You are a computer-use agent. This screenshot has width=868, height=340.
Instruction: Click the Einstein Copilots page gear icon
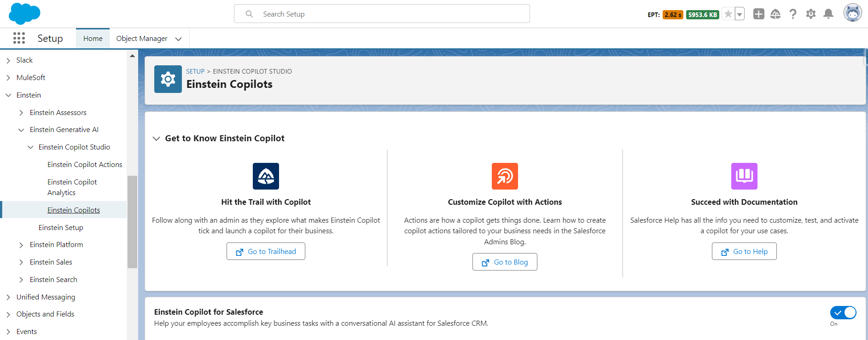coord(168,79)
